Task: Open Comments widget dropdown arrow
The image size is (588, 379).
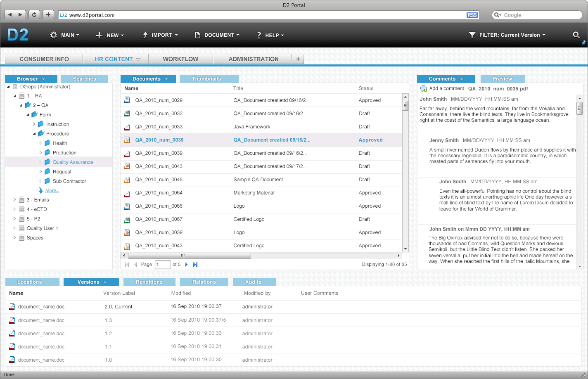Action: tap(462, 79)
